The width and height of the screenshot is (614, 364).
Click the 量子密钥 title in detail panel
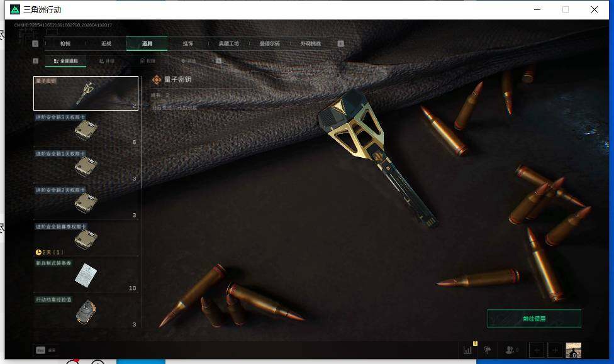coord(177,79)
